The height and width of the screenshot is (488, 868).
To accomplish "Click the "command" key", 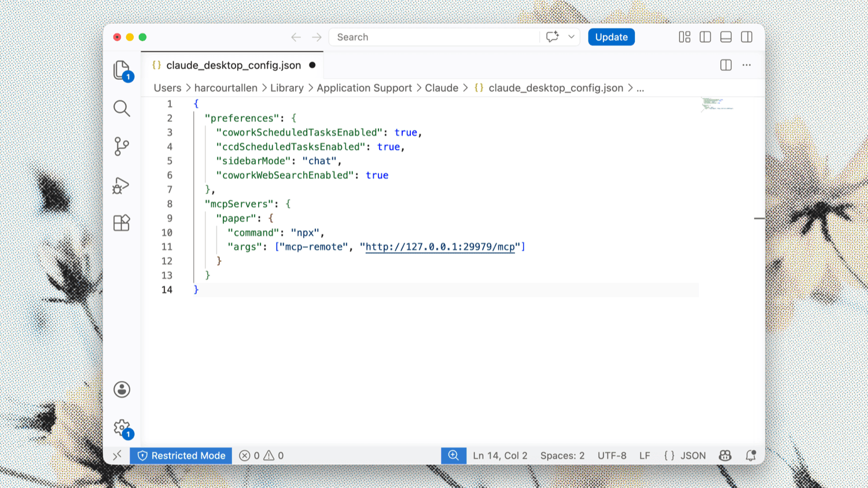I will point(253,233).
